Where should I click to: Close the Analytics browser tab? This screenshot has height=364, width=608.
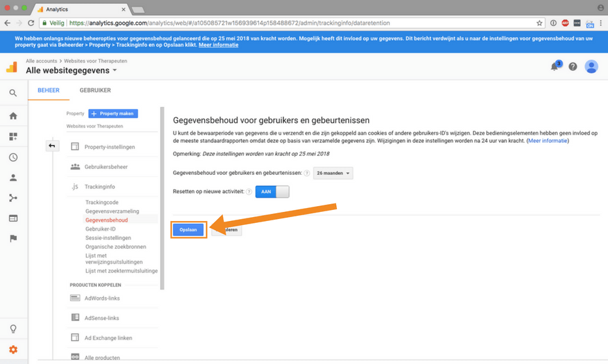[124, 9]
